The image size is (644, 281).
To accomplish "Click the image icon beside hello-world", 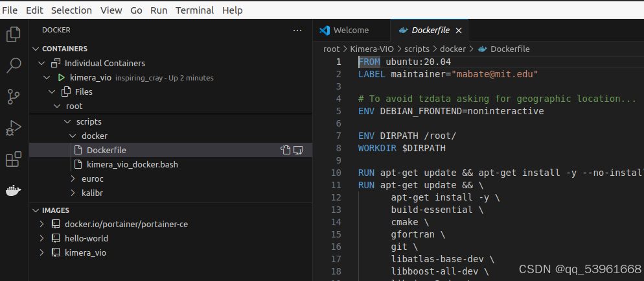I will click(x=56, y=238).
